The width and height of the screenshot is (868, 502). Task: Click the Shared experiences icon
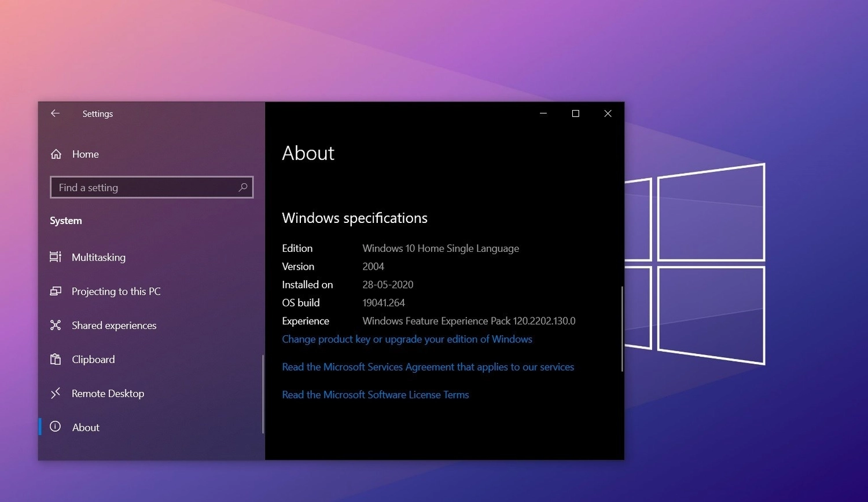[55, 325]
